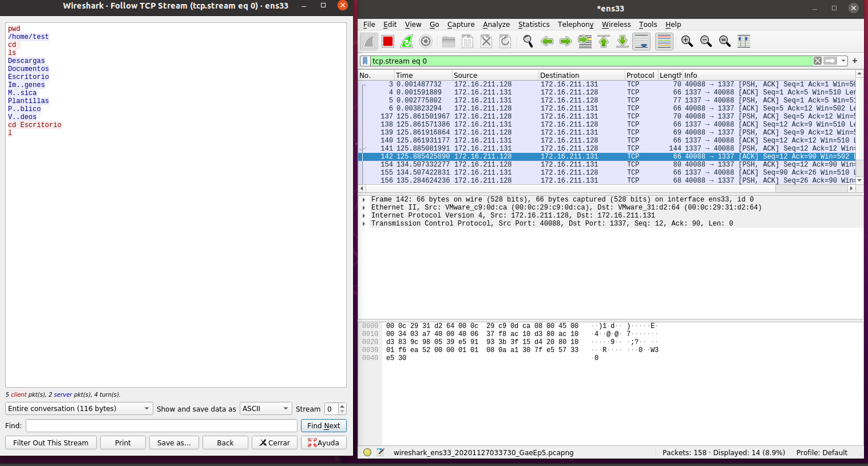This screenshot has width=868, height=466.
Task: Go to the first packet
Action: [604, 41]
